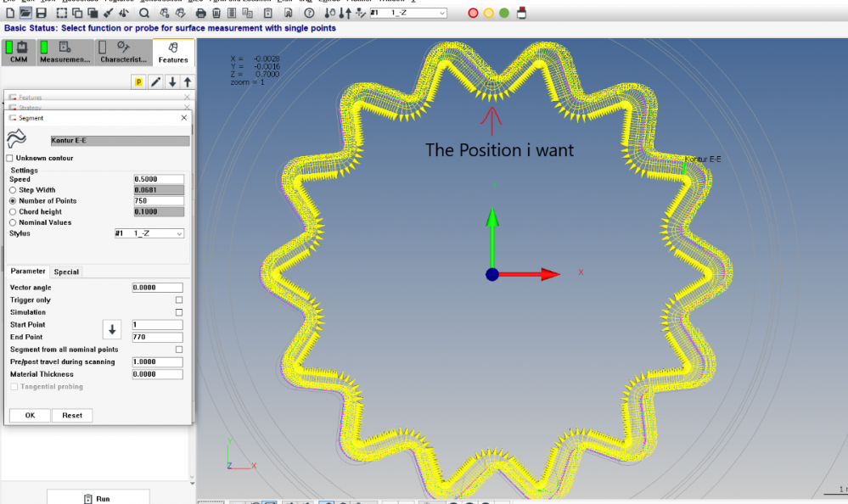
Task: Click the magnifier search icon in toolbar
Action: (x=144, y=14)
